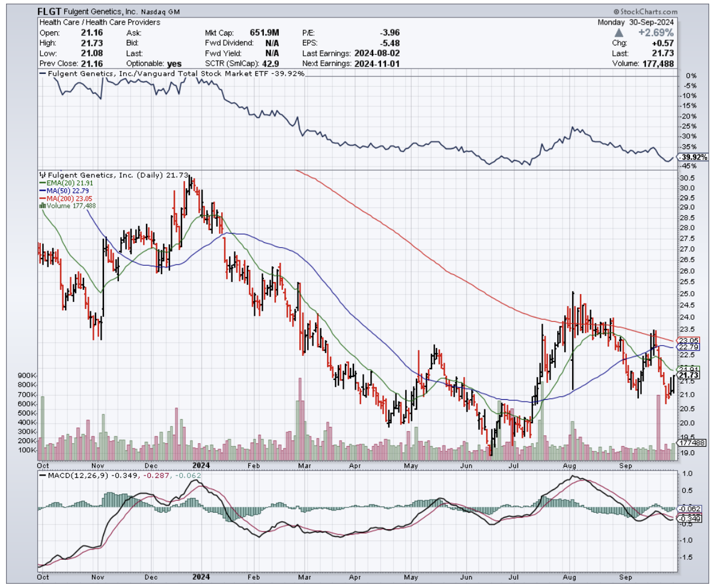The image size is (714, 588).
Task: Click the 2024 marker on the time axis
Action: 201,465
